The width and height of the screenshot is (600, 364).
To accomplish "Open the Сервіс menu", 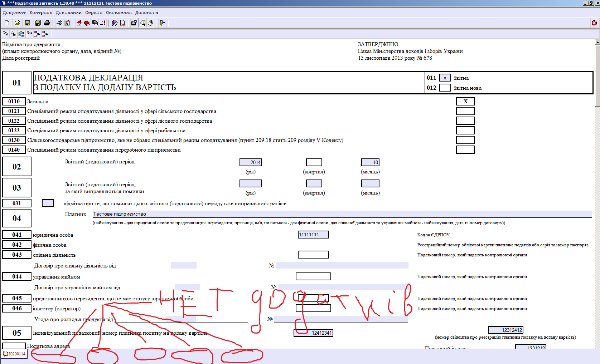I will tap(93, 13).
